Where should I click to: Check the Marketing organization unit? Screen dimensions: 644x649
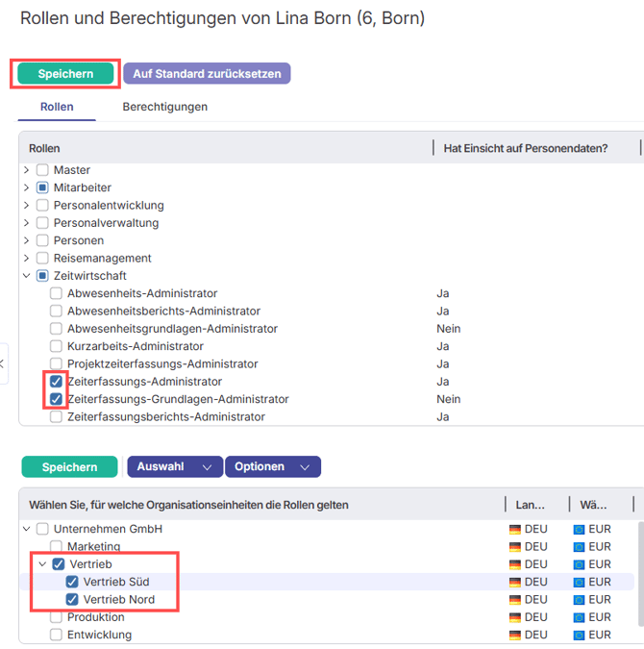tap(57, 546)
